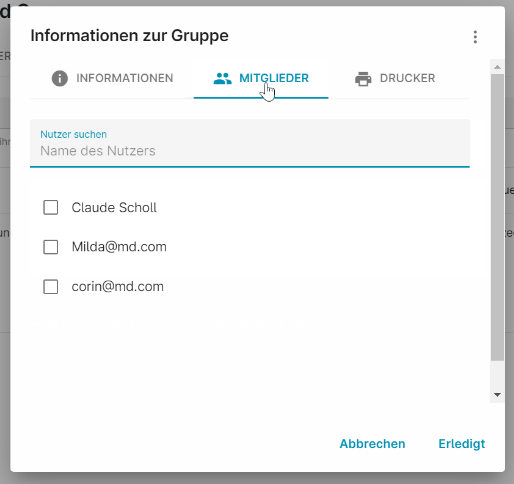Image resolution: width=514 pixels, height=484 pixels.
Task: Click the Abbrechen button
Action: pyautogui.click(x=372, y=444)
